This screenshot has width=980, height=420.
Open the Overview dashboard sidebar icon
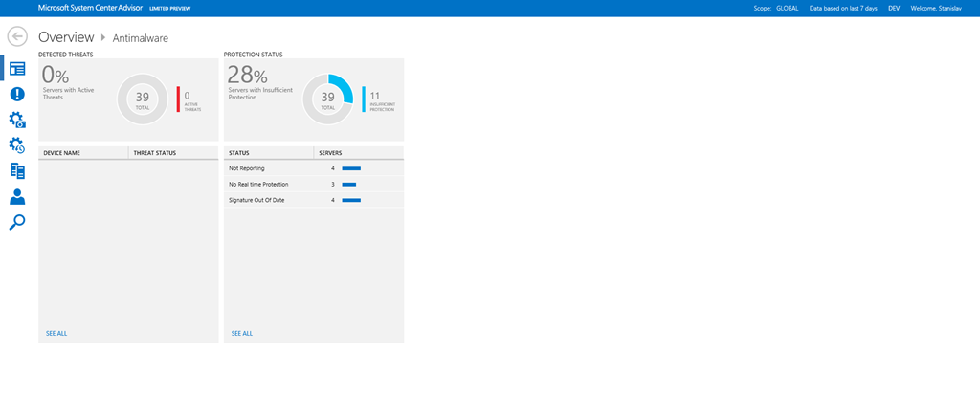[x=17, y=68]
